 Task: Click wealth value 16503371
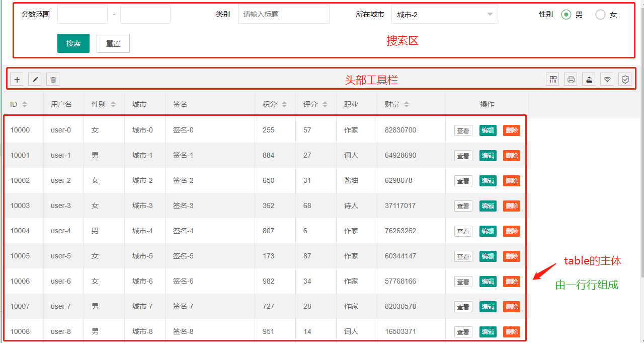[x=400, y=331]
